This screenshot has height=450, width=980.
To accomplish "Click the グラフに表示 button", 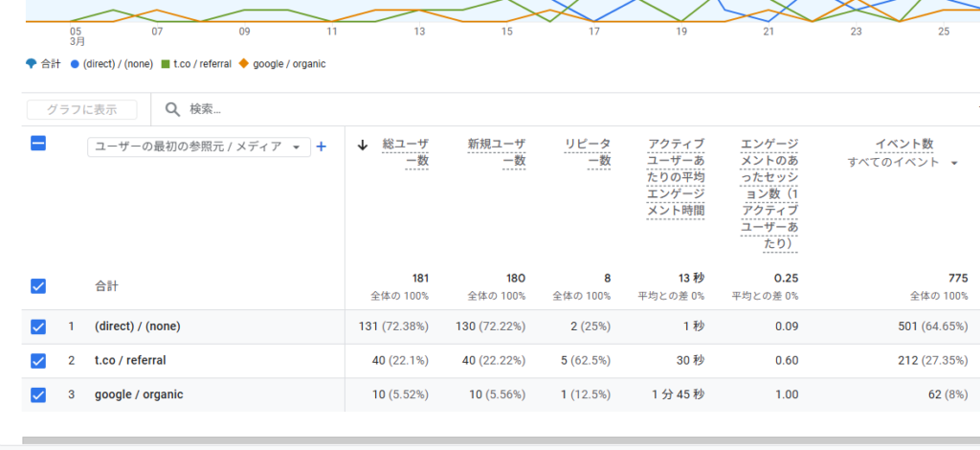I will (x=82, y=109).
